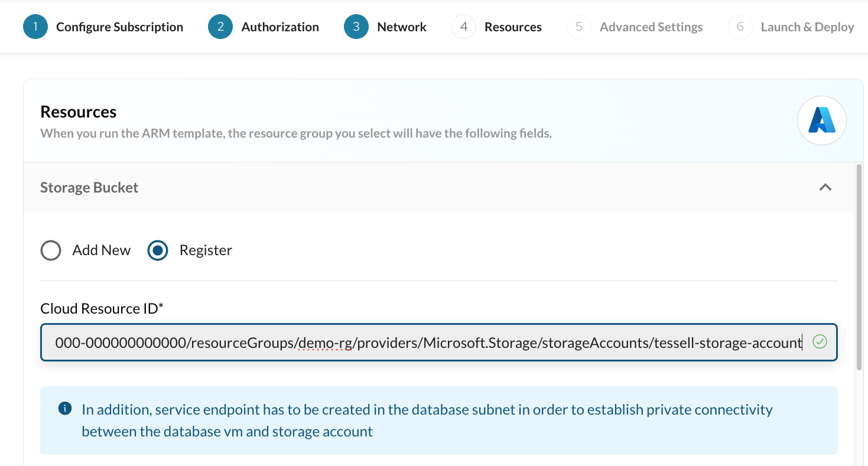Click step 3 circle icon
The image size is (868, 466).
coord(356,27)
